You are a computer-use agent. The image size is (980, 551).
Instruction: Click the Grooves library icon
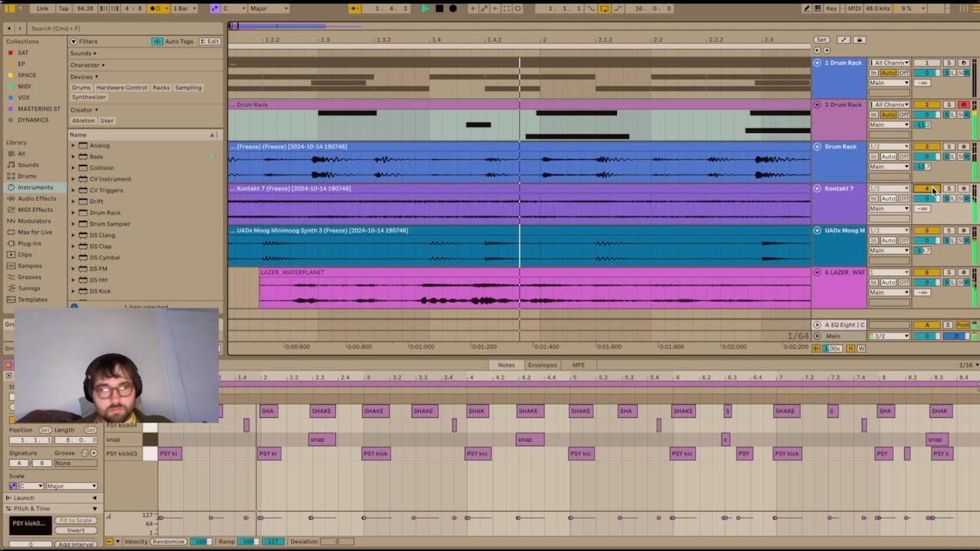pos(11,277)
